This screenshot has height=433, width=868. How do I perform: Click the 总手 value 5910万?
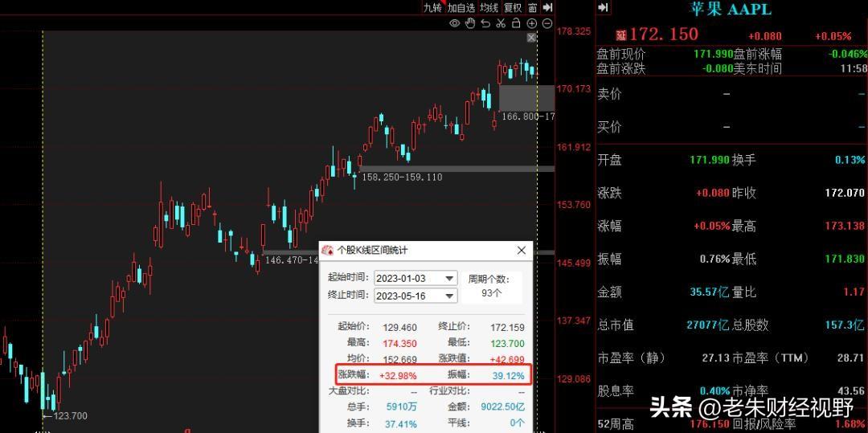tap(402, 407)
